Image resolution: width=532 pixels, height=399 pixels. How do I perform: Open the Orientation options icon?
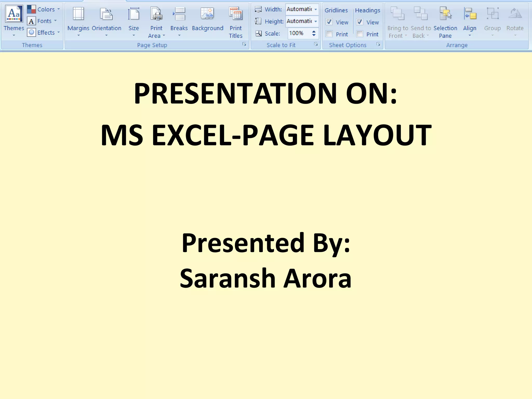pos(106,14)
